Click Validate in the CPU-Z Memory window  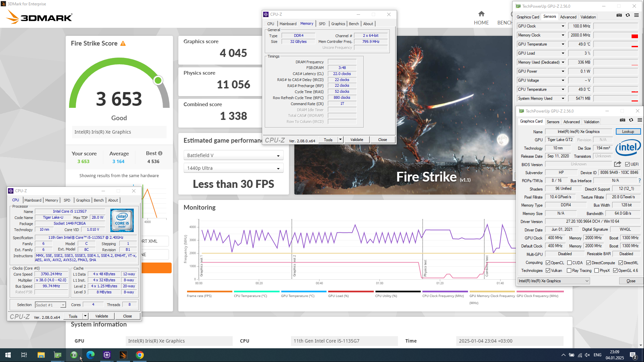tap(357, 140)
